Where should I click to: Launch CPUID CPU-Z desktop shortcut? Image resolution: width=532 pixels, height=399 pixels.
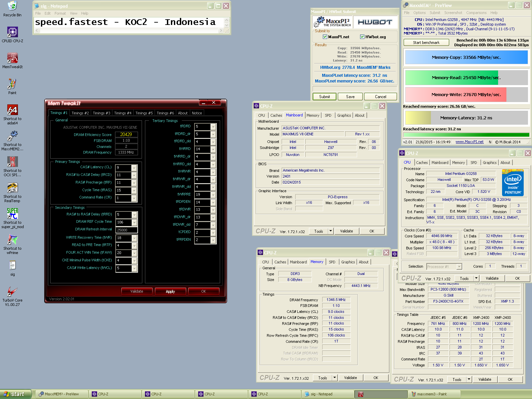tap(12, 35)
